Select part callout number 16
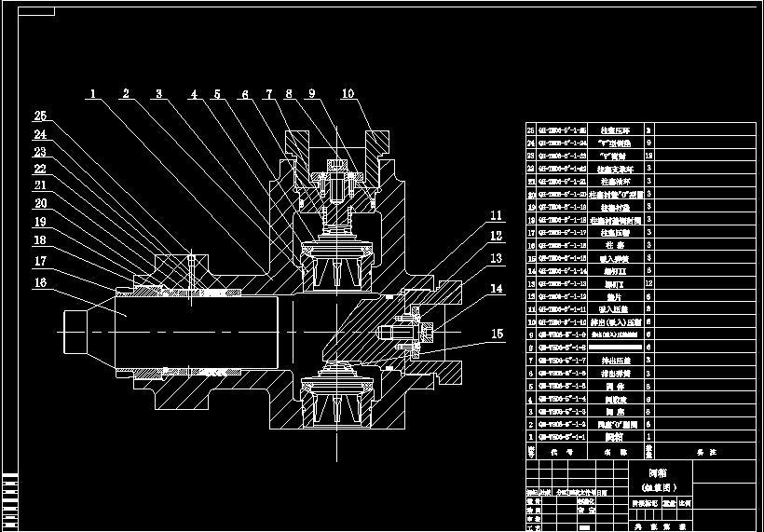Viewport: 764px width, 532px height. [x=40, y=282]
